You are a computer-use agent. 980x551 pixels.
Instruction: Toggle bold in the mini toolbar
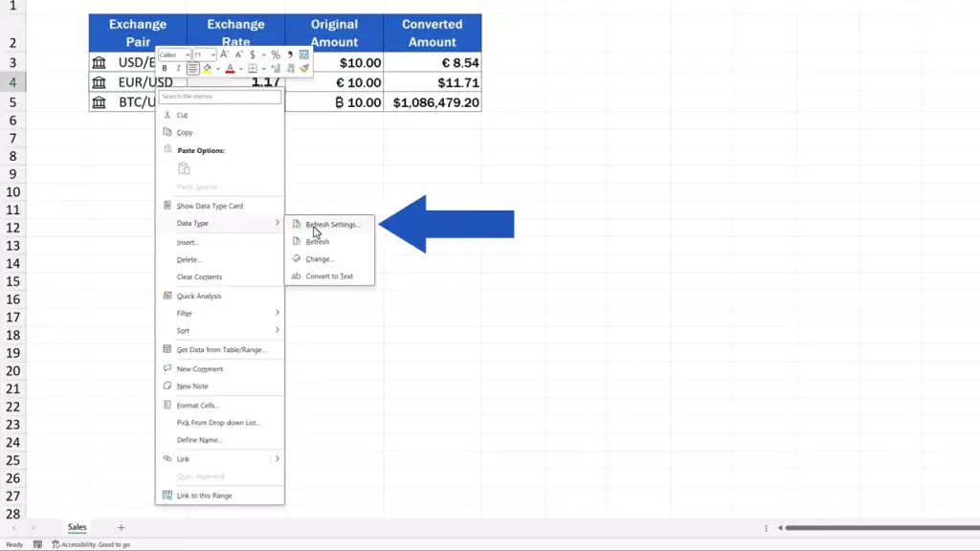click(x=165, y=69)
